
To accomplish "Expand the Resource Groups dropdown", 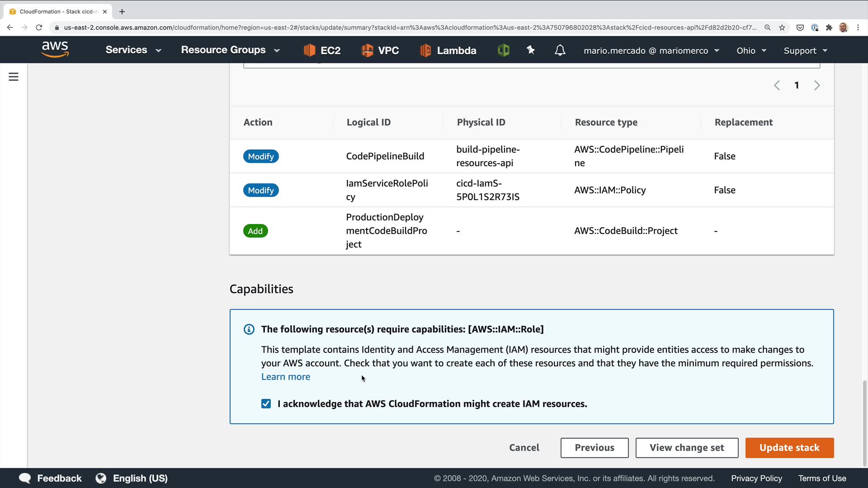I will pos(230,50).
